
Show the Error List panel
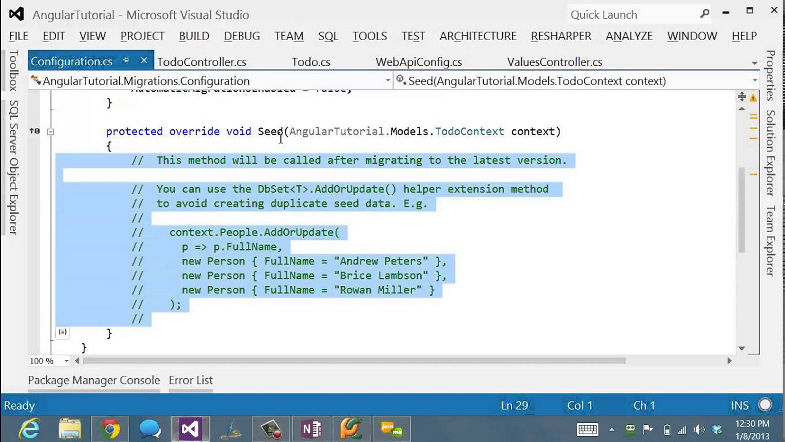tap(190, 380)
